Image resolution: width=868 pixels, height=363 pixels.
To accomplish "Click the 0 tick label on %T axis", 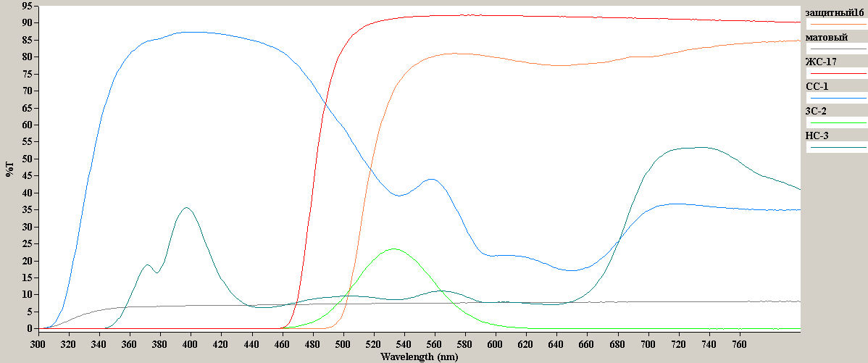I will [30, 329].
